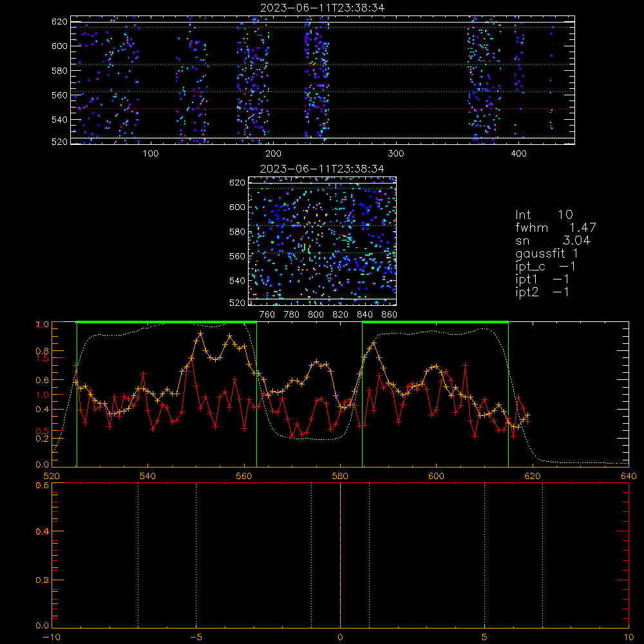
Task: Select the 'ipt_c -1' line
Action: [x=545, y=267]
